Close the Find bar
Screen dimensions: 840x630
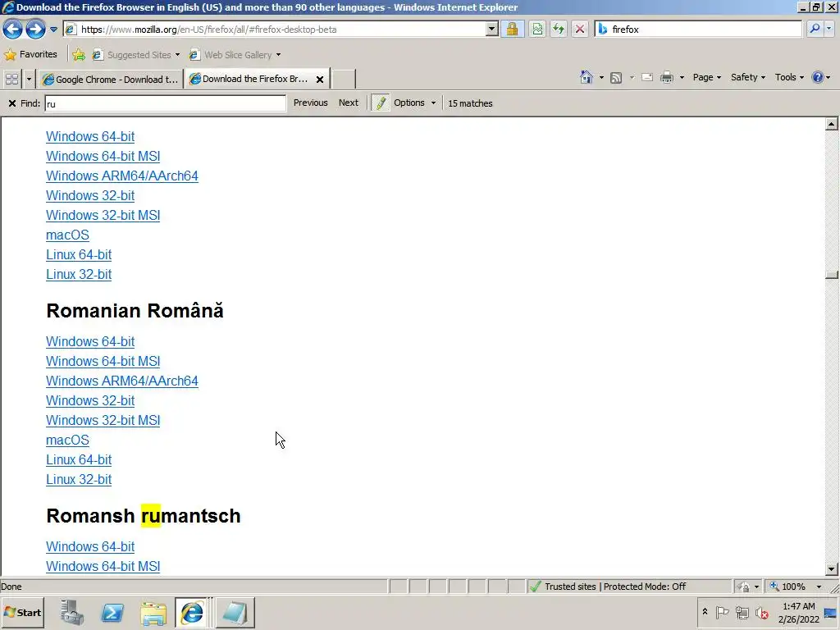pos(11,103)
